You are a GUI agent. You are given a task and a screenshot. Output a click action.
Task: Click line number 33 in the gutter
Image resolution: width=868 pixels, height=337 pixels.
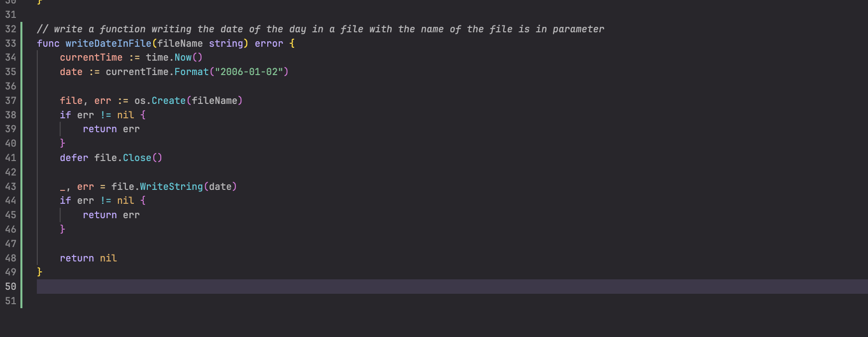(x=10, y=43)
